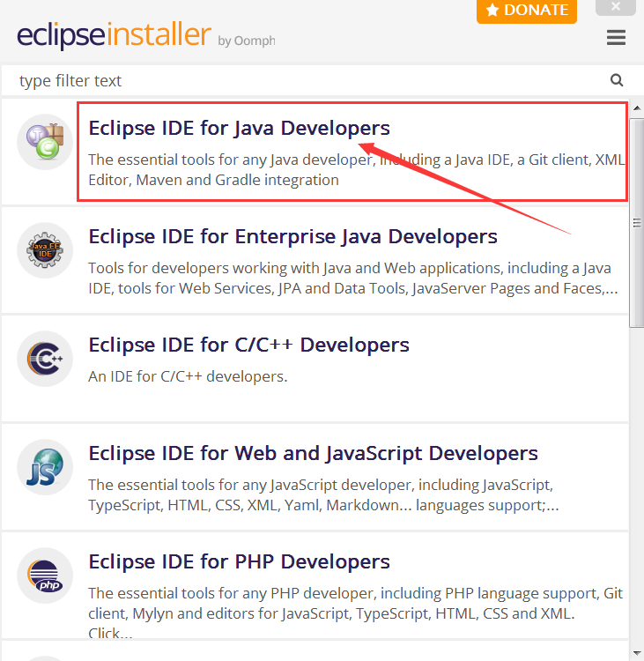Image resolution: width=644 pixels, height=661 pixels.
Task: Click the DONATE button
Action: pyautogui.click(x=527, y=11)
